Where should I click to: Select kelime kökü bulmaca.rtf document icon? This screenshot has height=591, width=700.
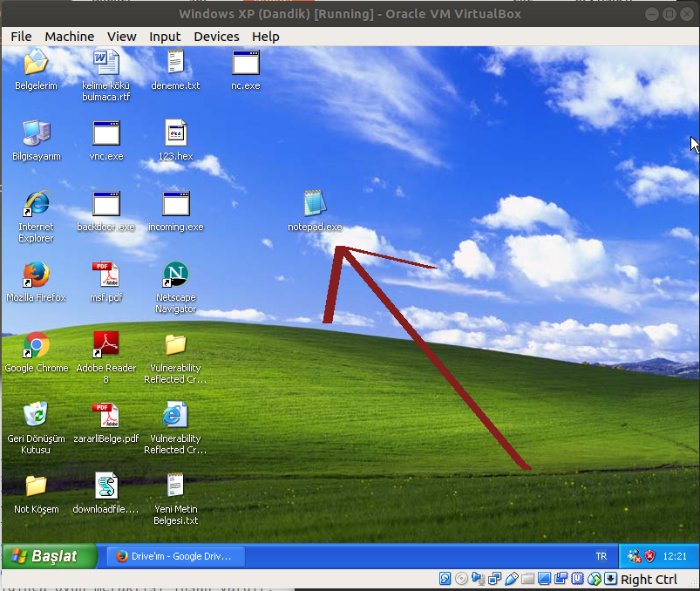pyautogui.click(x=105, y=62)
